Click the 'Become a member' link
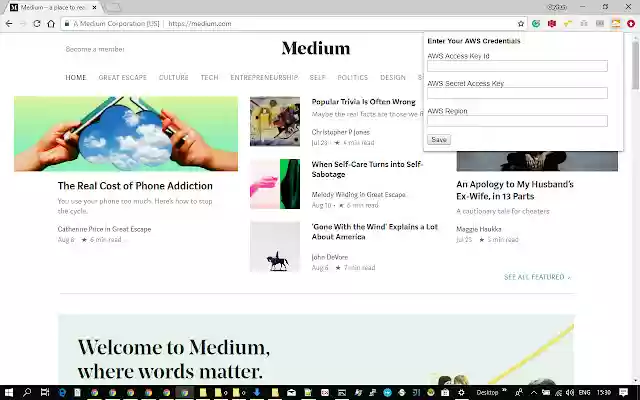 (95, 49)
